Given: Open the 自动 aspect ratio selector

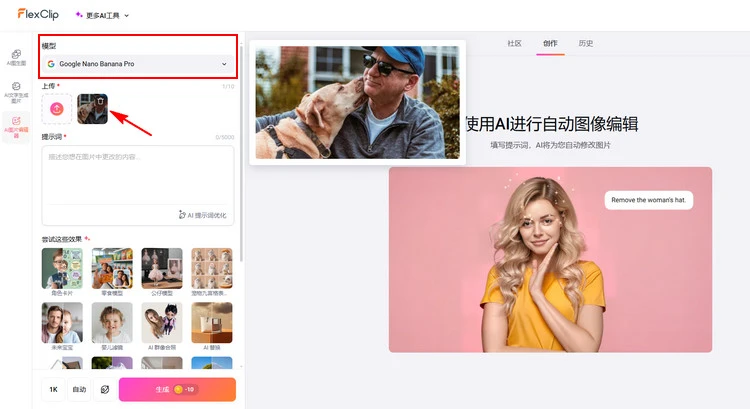Looking at the screenshot, I should [78, 390].
